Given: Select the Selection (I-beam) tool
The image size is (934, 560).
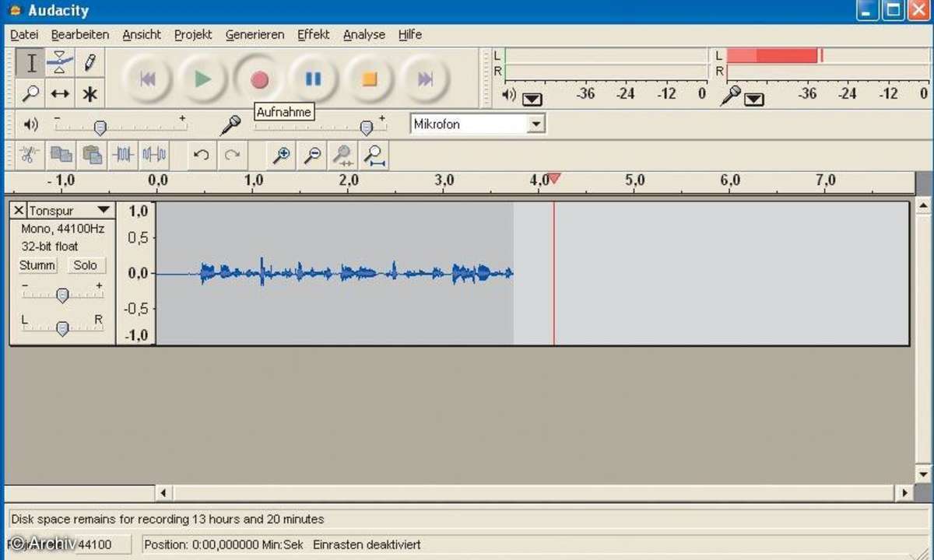Looking at the screenshot, I should pos(31,63).
